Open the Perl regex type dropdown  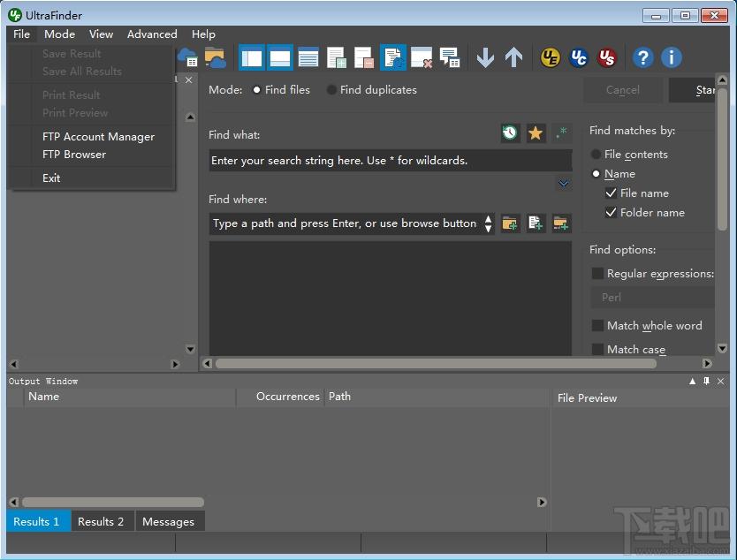pyautogui.click(x=652, y=298)
